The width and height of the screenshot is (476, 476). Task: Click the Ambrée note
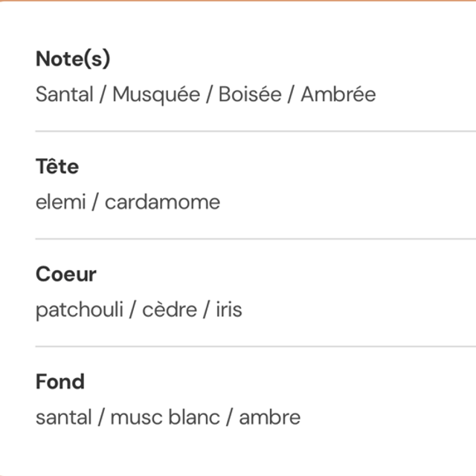coord(338,94)
